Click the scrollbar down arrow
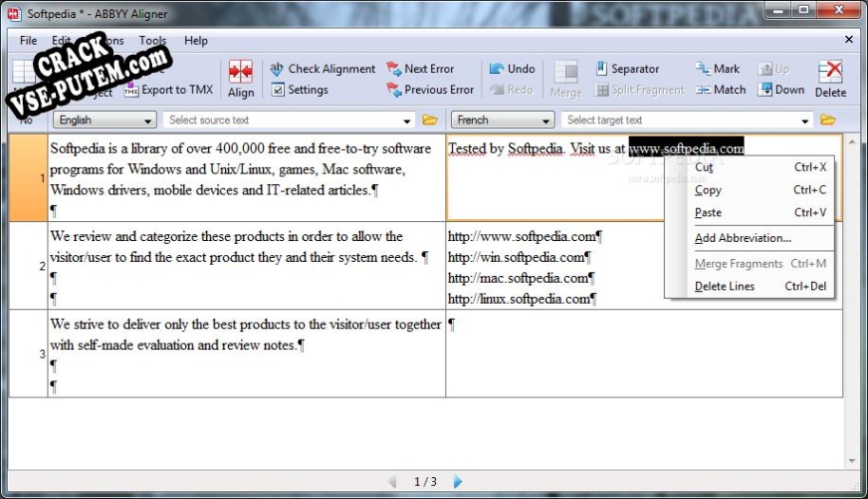The image size is (868, 499). (x=852, y=461)
